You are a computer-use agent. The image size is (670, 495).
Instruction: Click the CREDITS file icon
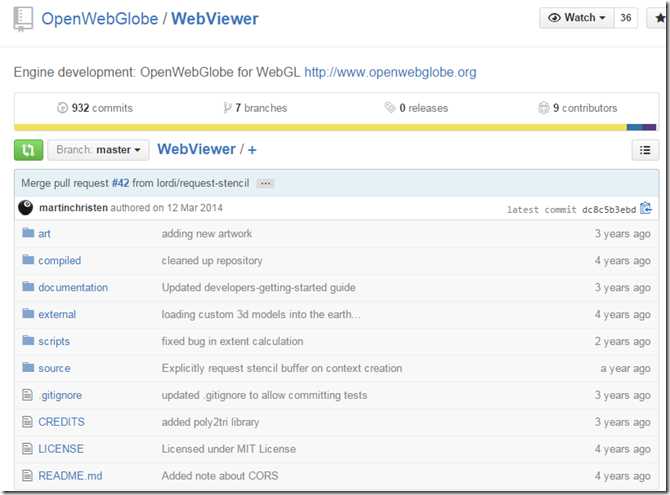27,422
